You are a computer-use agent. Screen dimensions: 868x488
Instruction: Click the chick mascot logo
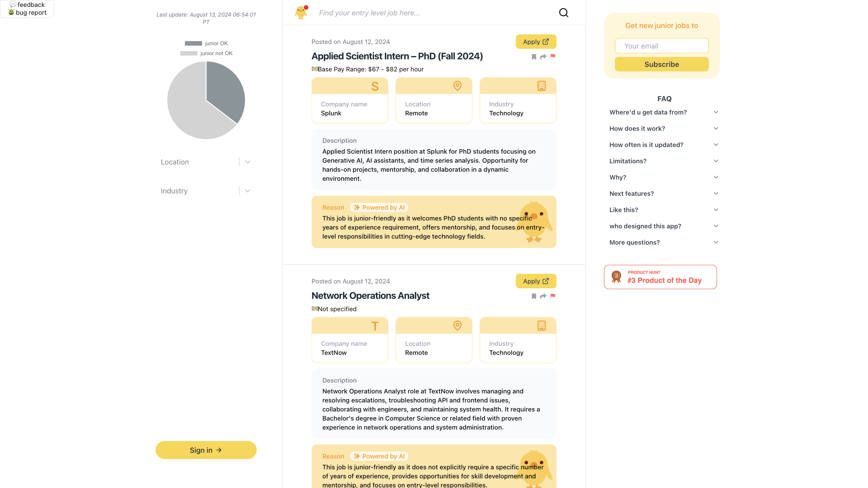coord(300,12)
